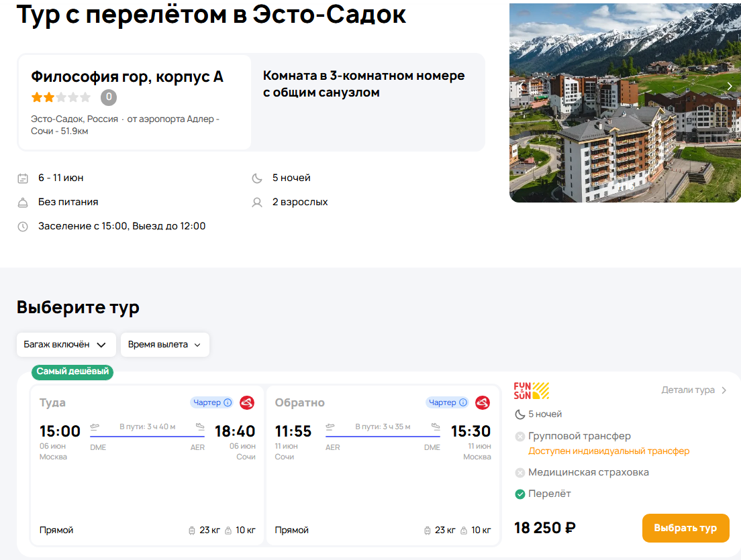
Task: Click the moon icon in the tour summary
Action: [x=520, y=414]
